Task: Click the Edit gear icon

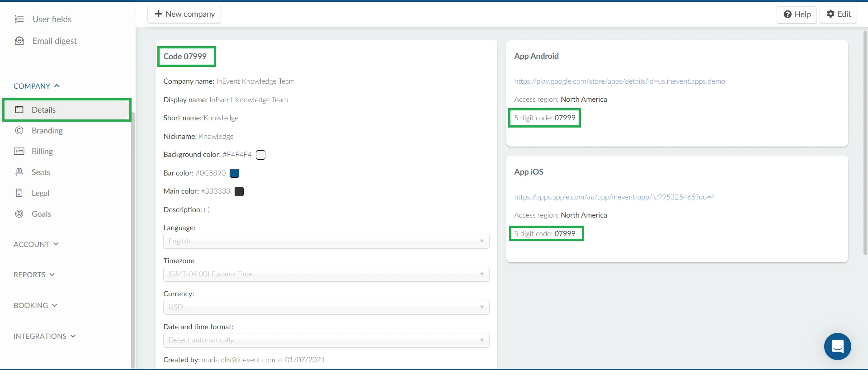Action: [830, 14]
